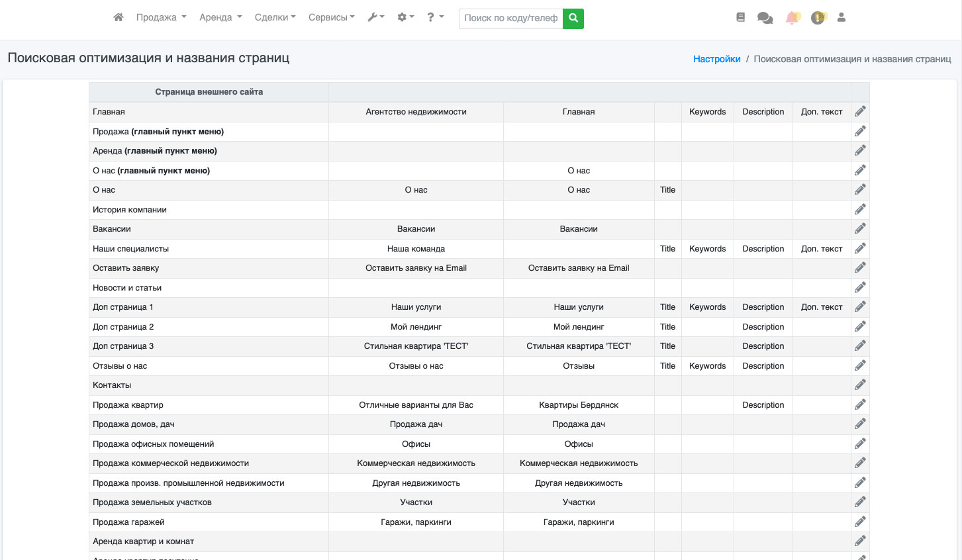
Task: Expand the Аренда dropdown menu
Action: [220, 18]
